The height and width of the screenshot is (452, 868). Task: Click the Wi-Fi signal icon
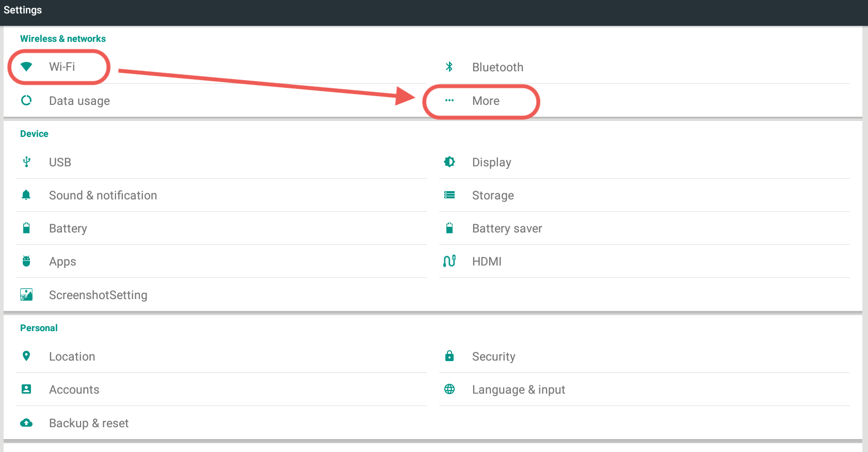(x=26, y=67)
